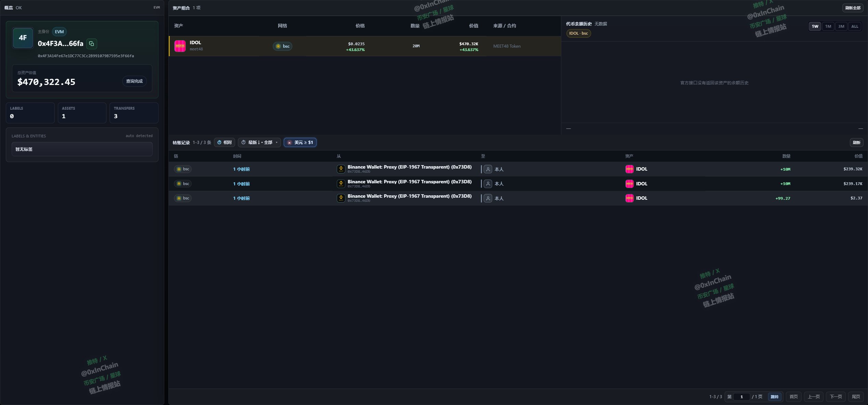The image size is (868, 405).
Task: Select the IDOL · bsc token chip
Action: coord(578,33)
